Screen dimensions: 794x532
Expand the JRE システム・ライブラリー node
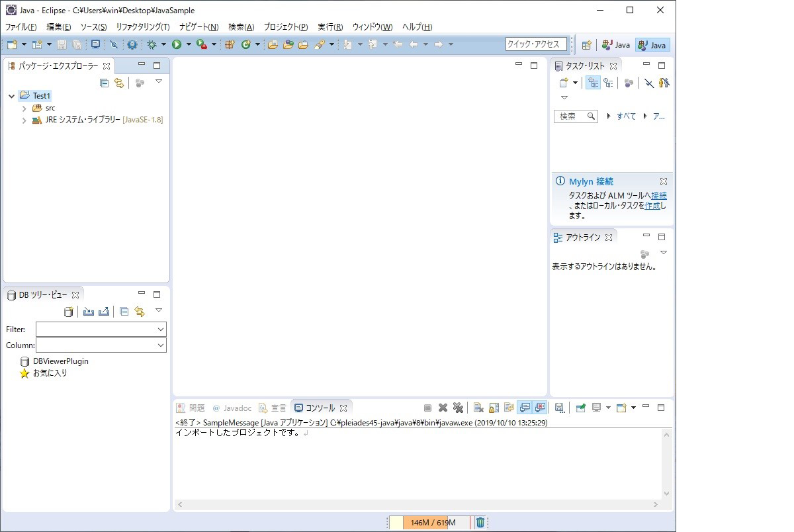click(x=24, y=120)
